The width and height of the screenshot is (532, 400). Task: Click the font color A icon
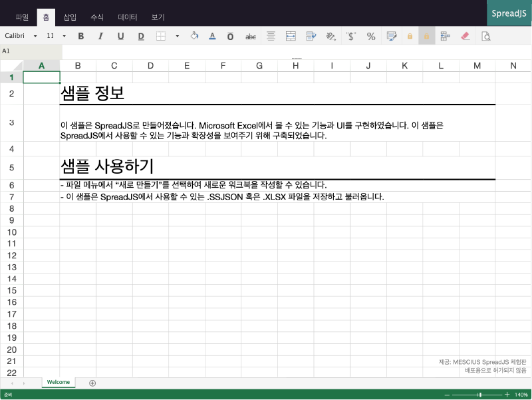coord(212,36)
